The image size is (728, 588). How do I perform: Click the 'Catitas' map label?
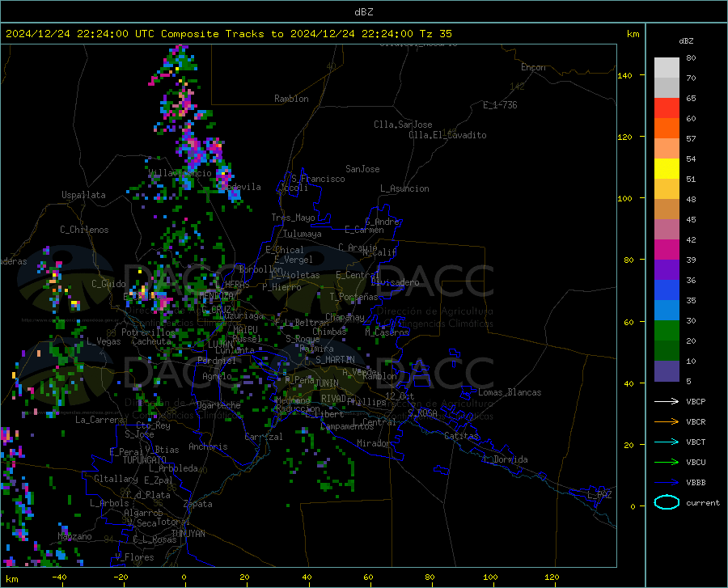tap(461, 436)
